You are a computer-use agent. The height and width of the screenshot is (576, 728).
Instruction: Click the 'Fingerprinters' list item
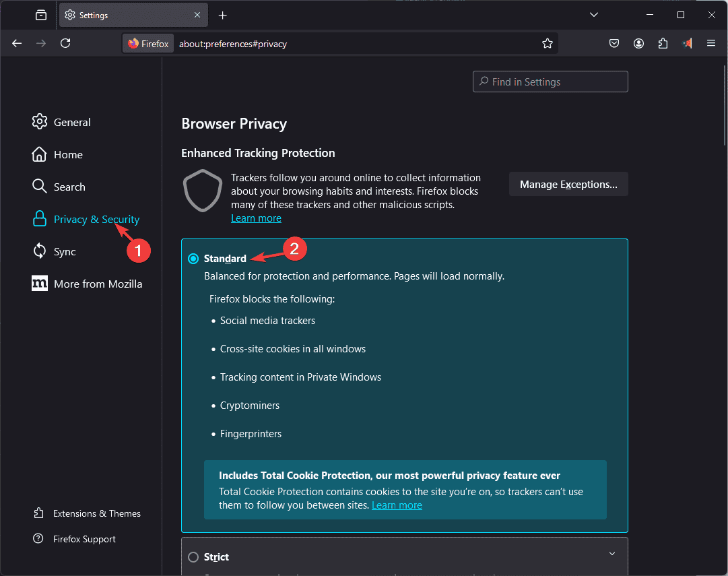251,434
